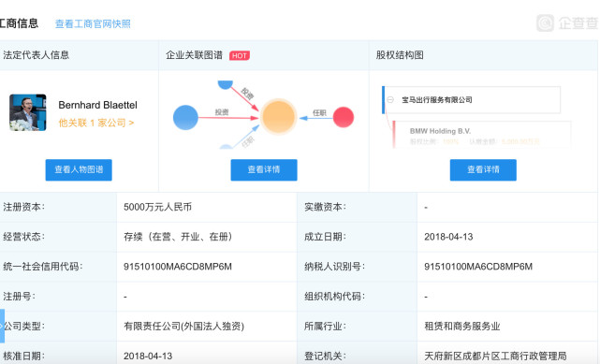Click the name Bernhard Blaettel
600x364 pixels.
97,105
